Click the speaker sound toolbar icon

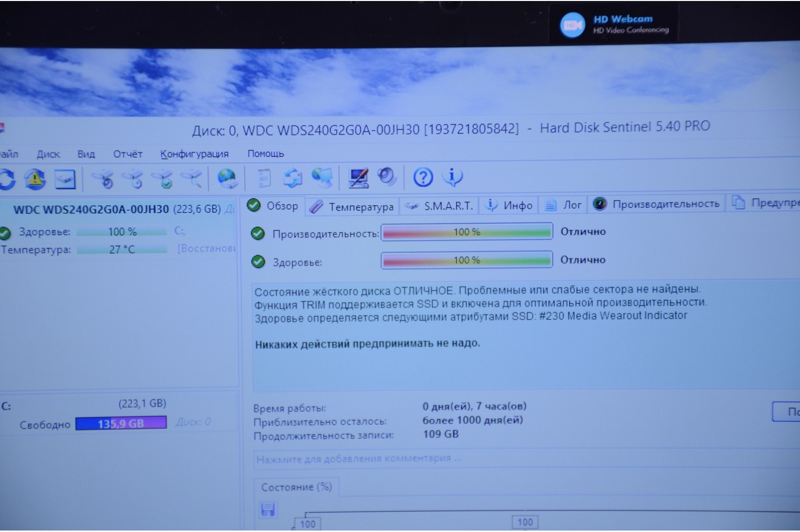point(386,177)
